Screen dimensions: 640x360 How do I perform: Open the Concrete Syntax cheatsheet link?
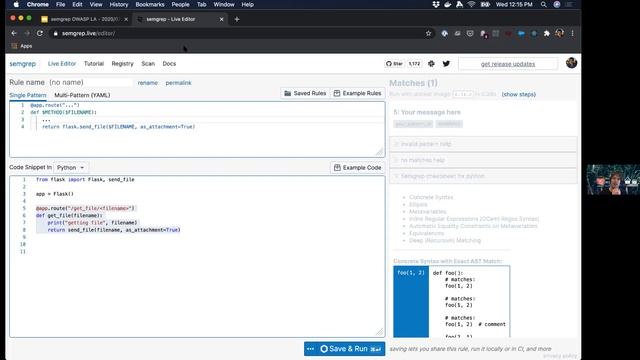(431, 197)
